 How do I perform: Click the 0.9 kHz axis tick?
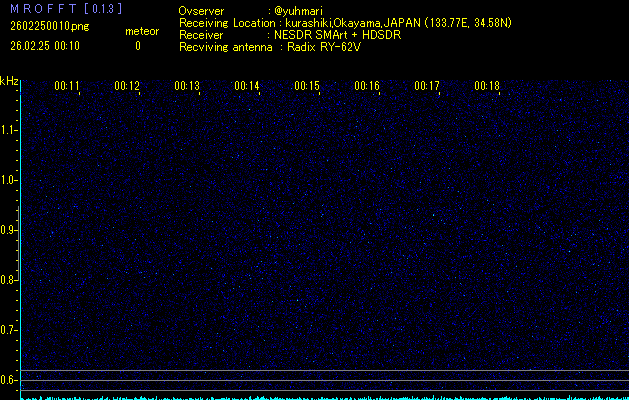(8, 230)
